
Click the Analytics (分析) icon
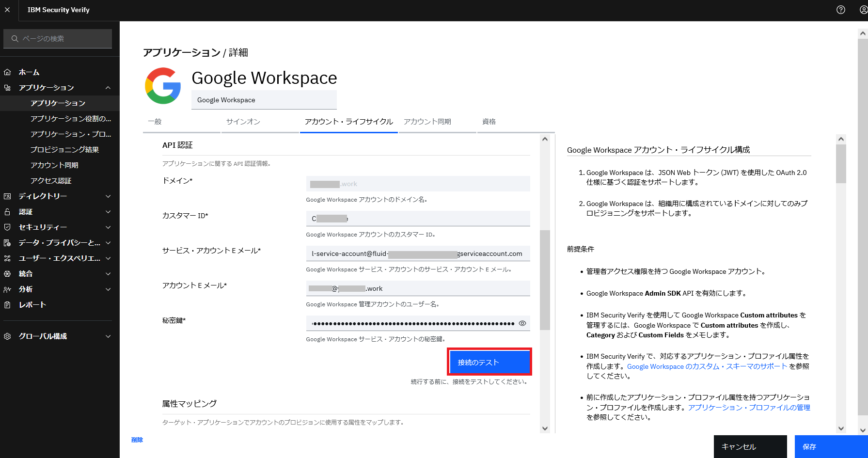7,289
